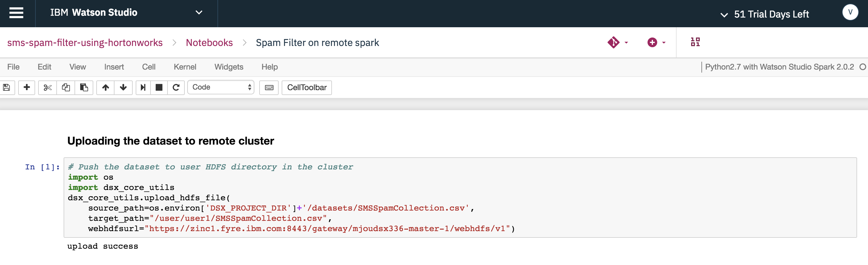This screenshot has height=265, width=868.
Task: Move the selected cell down
Action: (123, 87)
